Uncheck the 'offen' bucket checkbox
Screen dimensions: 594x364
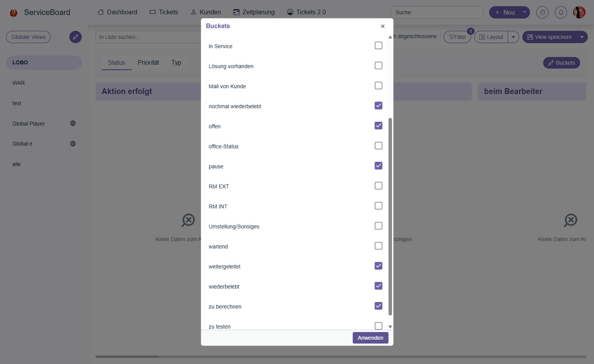(x=379, y=126)
